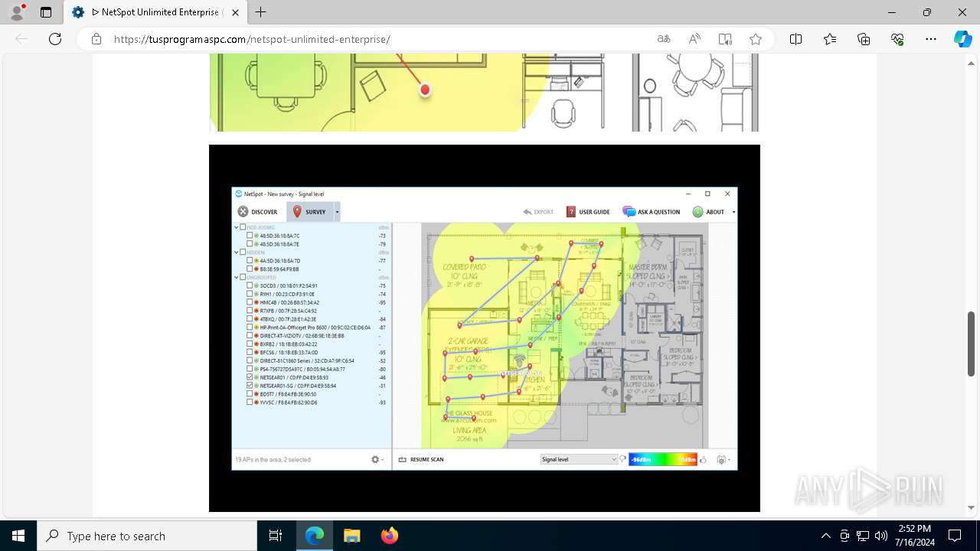Image resolution: width=980 pixels, height=551 pixels.
Task: Select the DIRECT-81C1860 Series network row
Action: click(x=312, y=360)
